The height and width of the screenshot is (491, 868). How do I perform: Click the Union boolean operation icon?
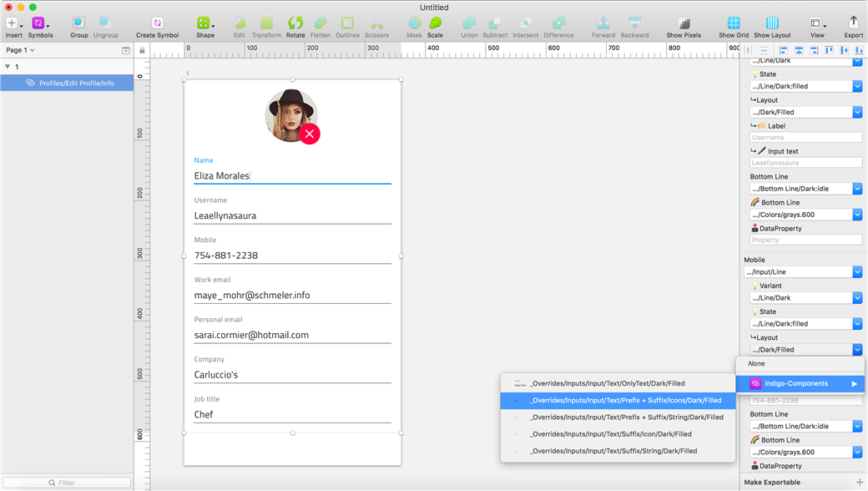pos(469,23)
